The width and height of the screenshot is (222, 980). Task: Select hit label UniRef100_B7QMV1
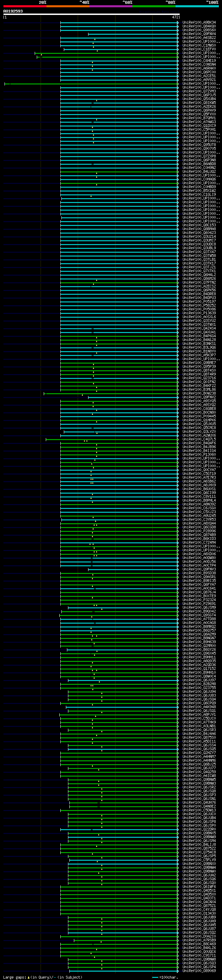(x=199, y=118)
